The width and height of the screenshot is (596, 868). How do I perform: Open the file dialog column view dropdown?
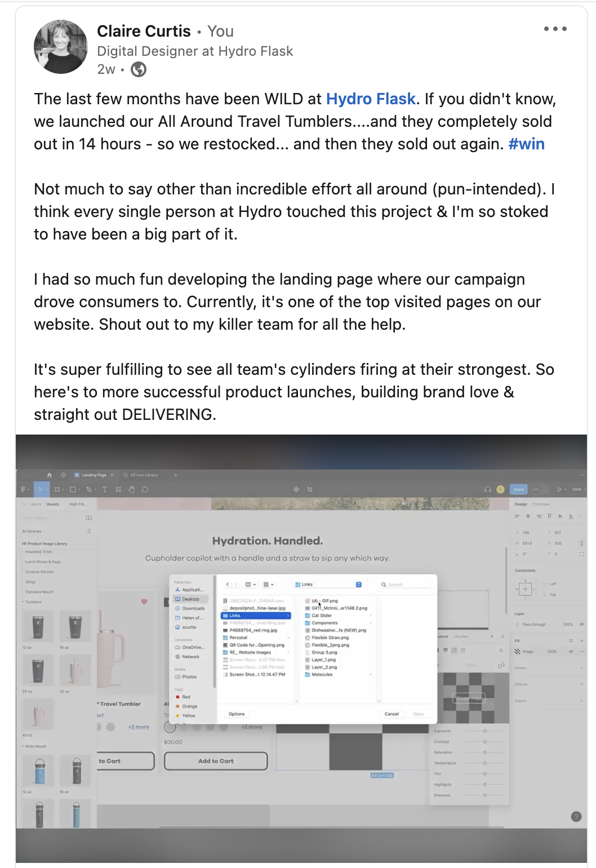click(251, 584)
